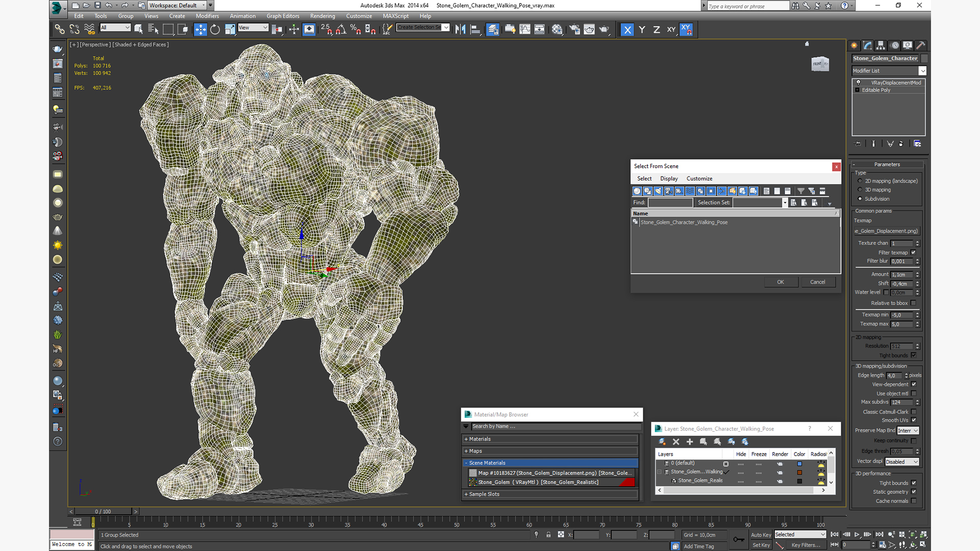Toggle Display Lights filter in Select From Scene
The width and height of the screenshot is (980, 551).
point(658,191)
